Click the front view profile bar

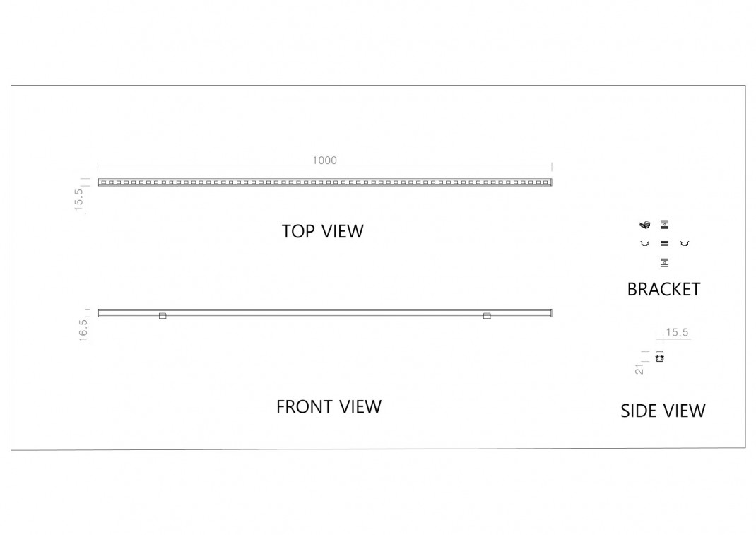[325, 313]
